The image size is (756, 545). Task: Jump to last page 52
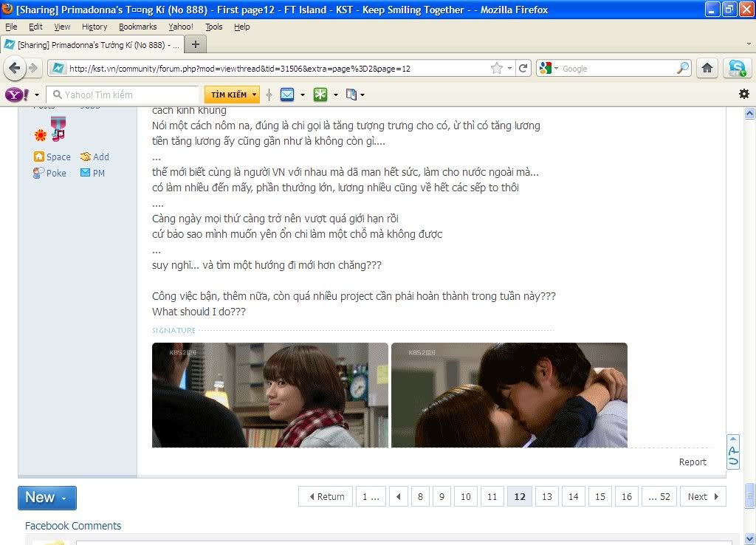pos(659,496)
